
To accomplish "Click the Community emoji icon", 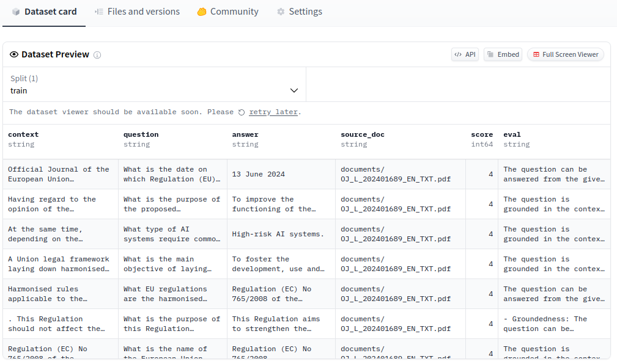I will [202, 12].
